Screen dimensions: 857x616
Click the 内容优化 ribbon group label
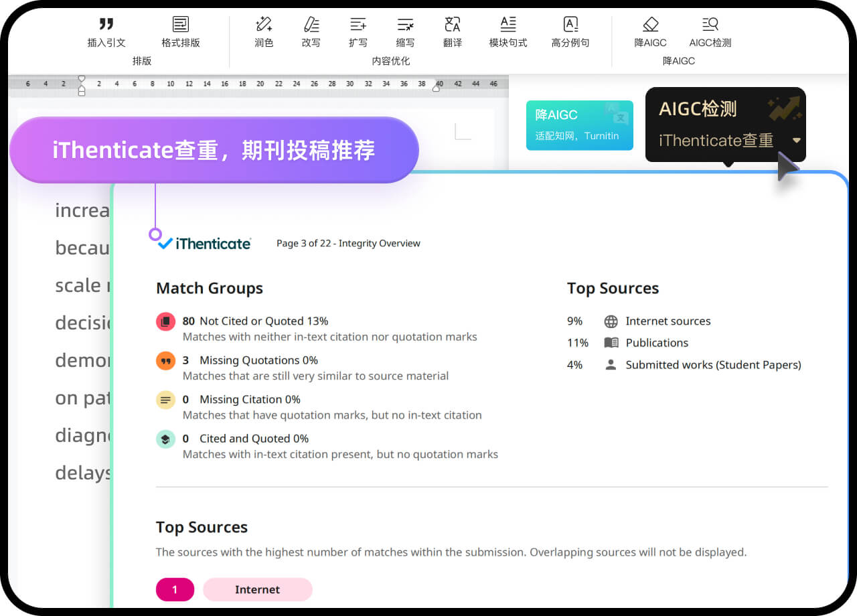(391, 61)
